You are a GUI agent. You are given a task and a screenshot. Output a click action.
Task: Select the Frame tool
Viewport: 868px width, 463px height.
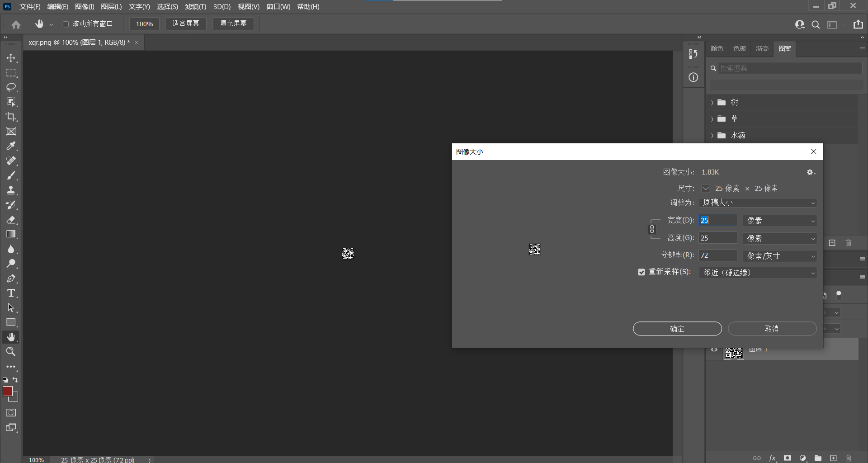11,132
